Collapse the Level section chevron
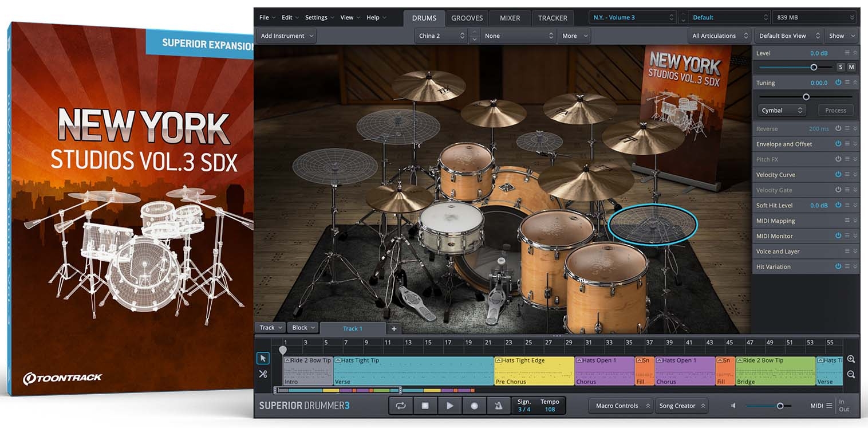This screenshot has height=428, width=868. [x=855, y=53]
